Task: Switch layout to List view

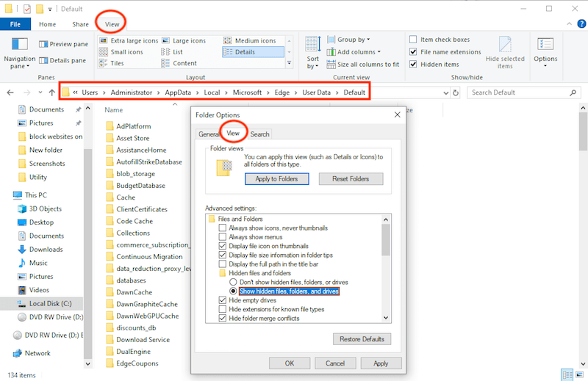Action: click(x=172, y=51)
